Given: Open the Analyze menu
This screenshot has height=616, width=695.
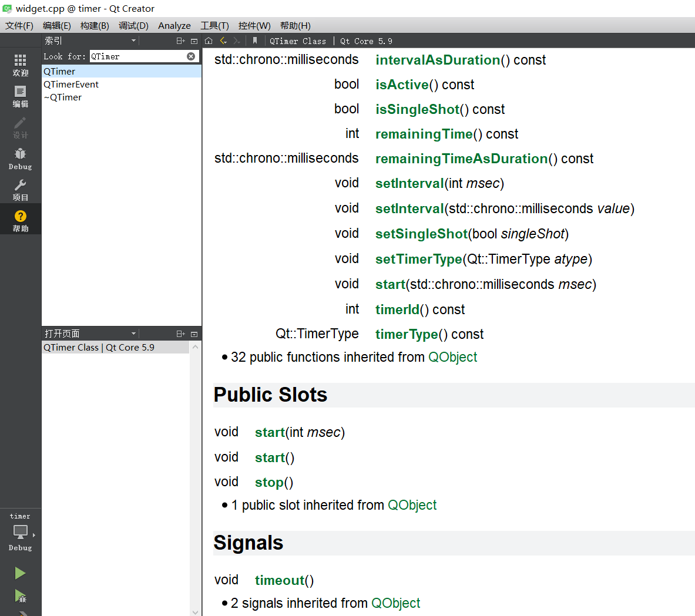Looking at the screenshot, I should pos(174,26).
